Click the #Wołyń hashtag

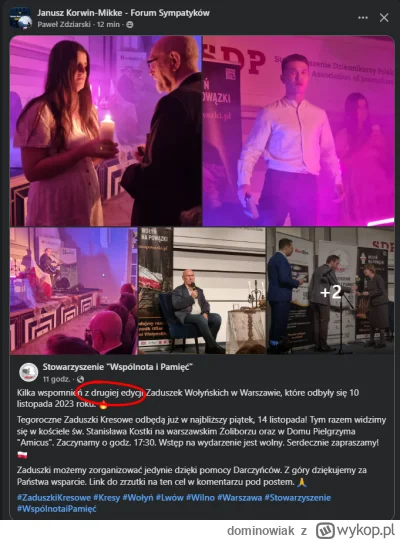coord(138,498)
